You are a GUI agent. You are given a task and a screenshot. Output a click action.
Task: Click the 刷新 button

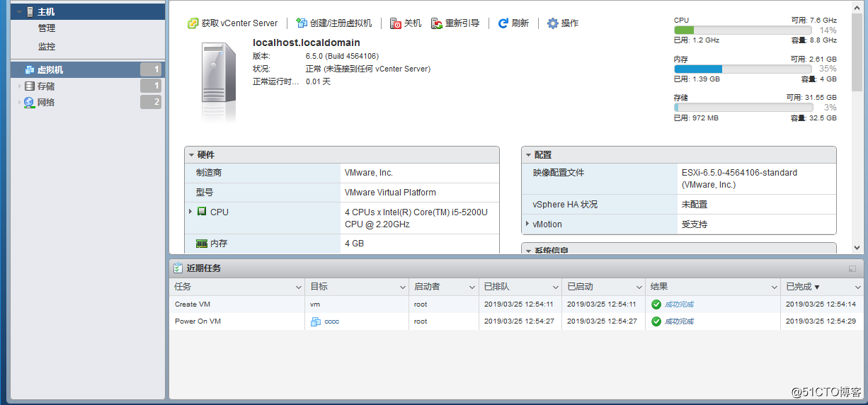click(x=513, y=23)
